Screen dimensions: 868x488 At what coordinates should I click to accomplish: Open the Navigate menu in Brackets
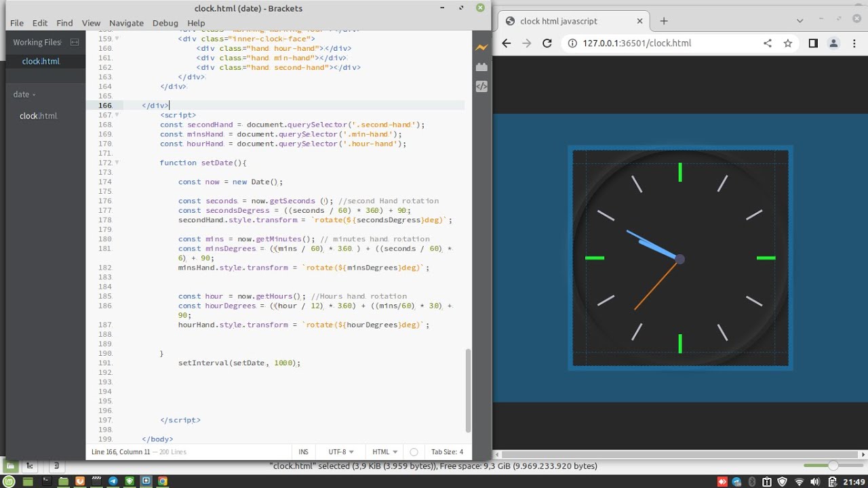pos(126,23)
